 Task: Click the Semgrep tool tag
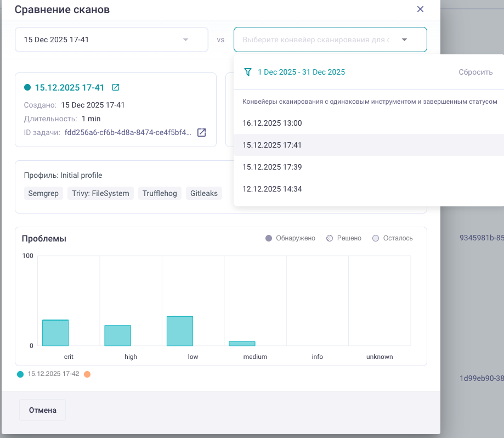[43, 193]
